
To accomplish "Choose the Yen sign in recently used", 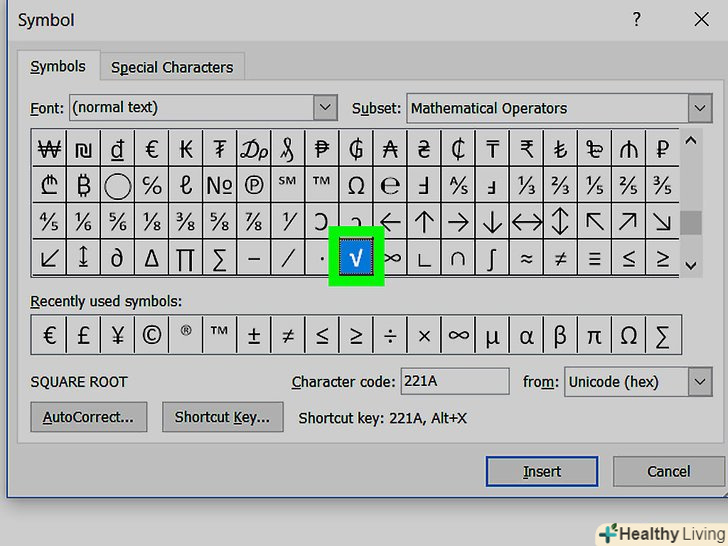I will point(117,335).
